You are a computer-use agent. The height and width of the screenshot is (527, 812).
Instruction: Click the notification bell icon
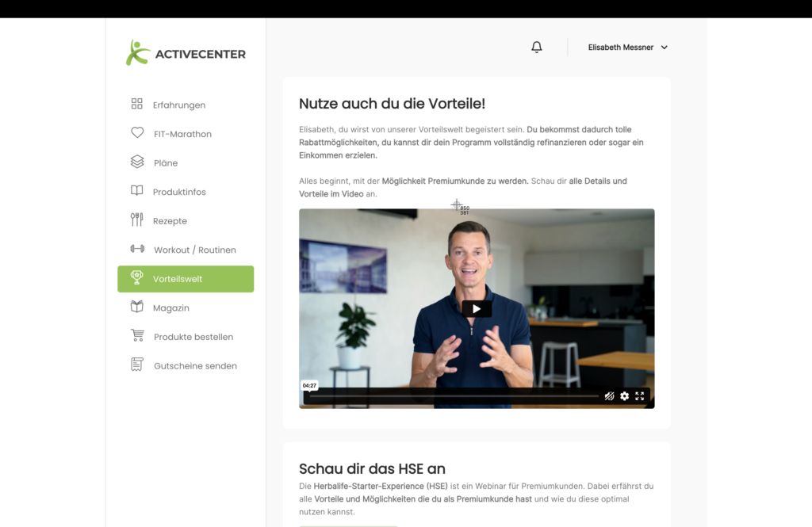pos(536,47)
